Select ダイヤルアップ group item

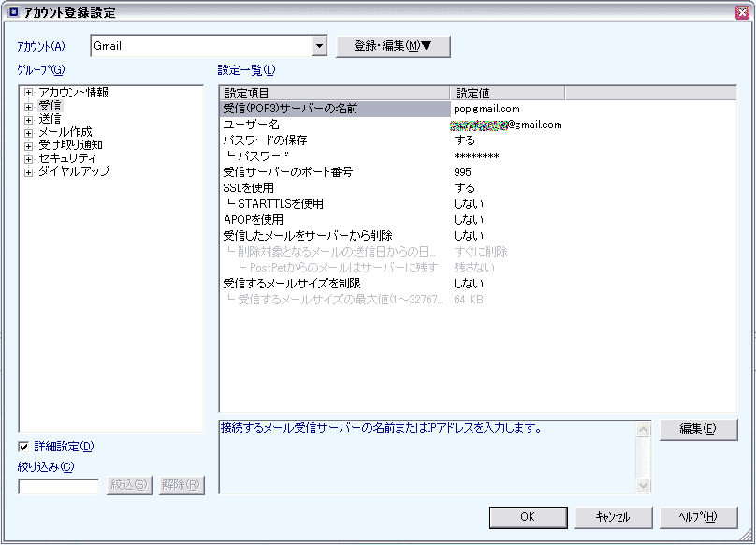coord(73,171)
